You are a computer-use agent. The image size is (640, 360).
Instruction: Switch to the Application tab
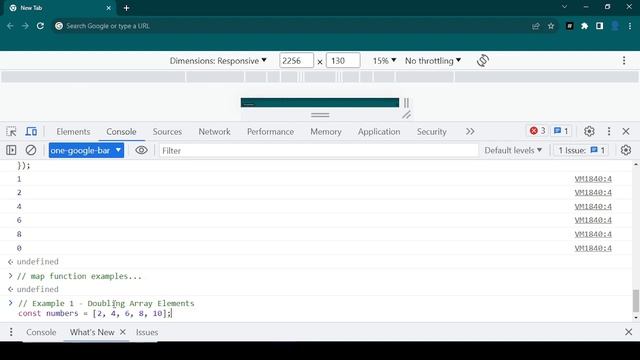(x=379, y=132)
